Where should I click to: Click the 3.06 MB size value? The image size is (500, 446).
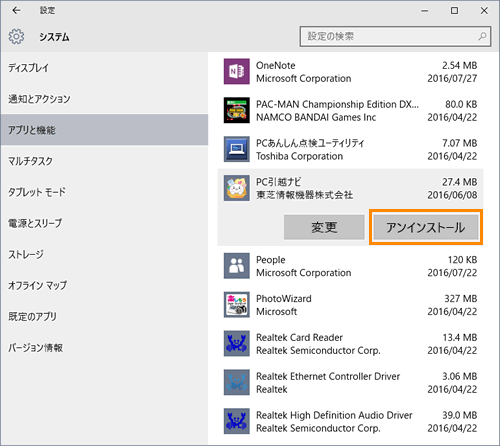point(460,376)
